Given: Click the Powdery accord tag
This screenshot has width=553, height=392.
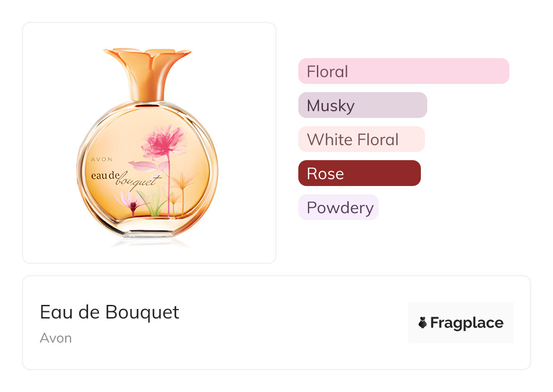Looking at the screenshot, I should coord(338,207).
